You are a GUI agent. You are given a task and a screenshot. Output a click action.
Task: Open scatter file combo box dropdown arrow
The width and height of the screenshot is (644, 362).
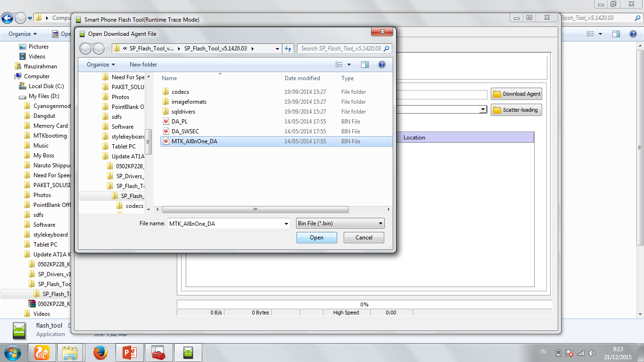coord(483,109)
